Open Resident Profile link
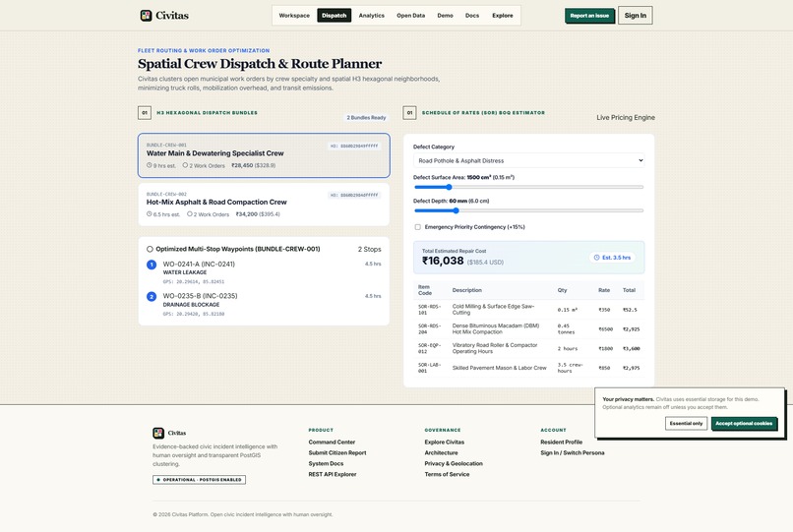Viewport: 793px width, 532px height. tap(562, 442)
